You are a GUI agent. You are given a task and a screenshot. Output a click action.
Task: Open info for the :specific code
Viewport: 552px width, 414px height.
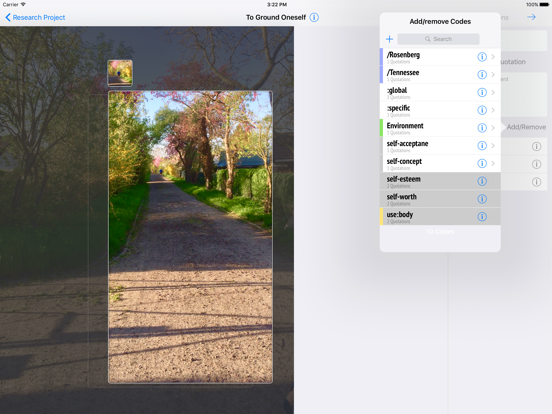click(482, 110)
